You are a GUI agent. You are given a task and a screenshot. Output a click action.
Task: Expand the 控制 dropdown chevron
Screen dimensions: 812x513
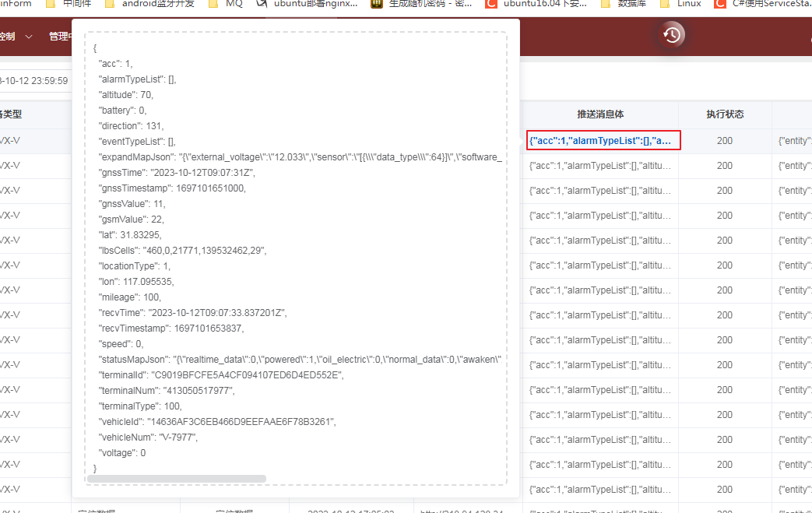29,37
